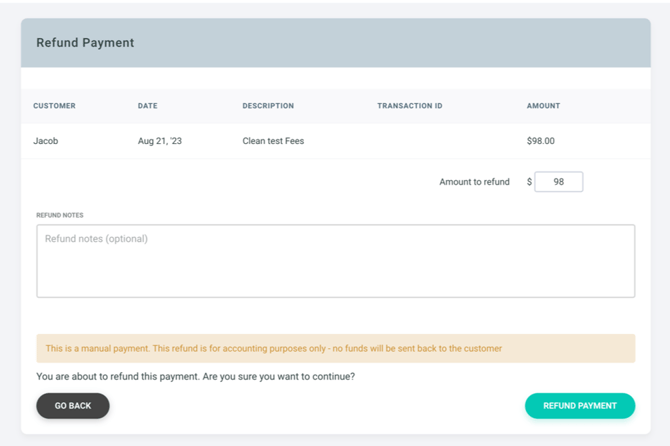This screenshot has height=446, width=670.
Task: Click the refund confirmation question text
Action: click(x=195, y=377)
